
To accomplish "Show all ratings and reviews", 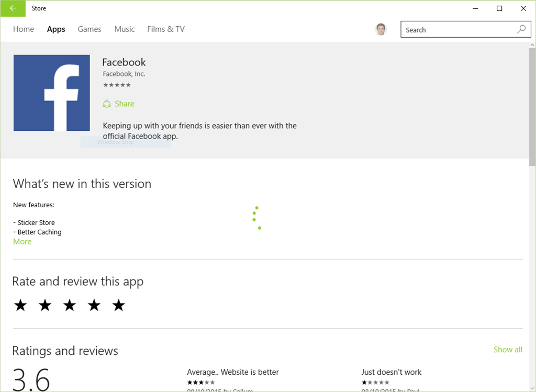I will (508, 350).
